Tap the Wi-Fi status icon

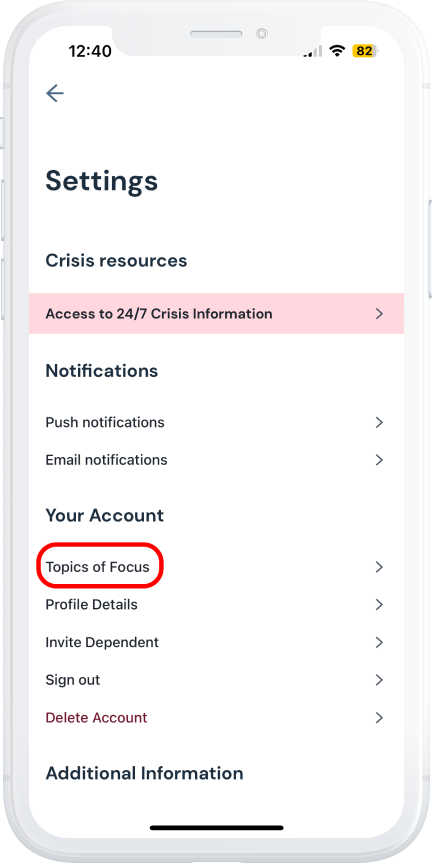pos(337,51)
